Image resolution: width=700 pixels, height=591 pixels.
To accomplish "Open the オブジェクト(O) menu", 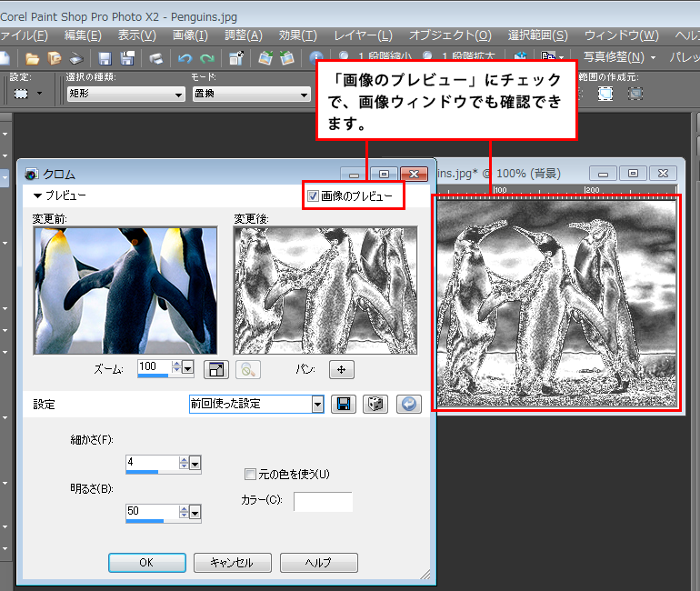I will click(x=450, y=35).
